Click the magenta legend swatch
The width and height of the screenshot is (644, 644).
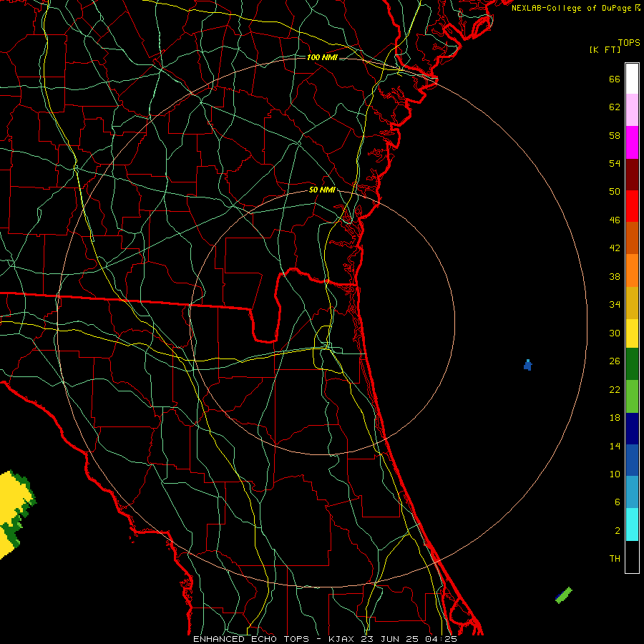(632, 142)
